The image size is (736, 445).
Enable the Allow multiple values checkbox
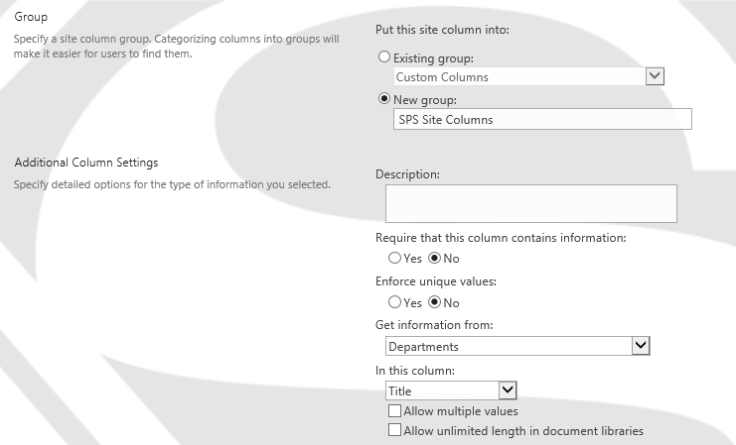click(x=394, y=411)
